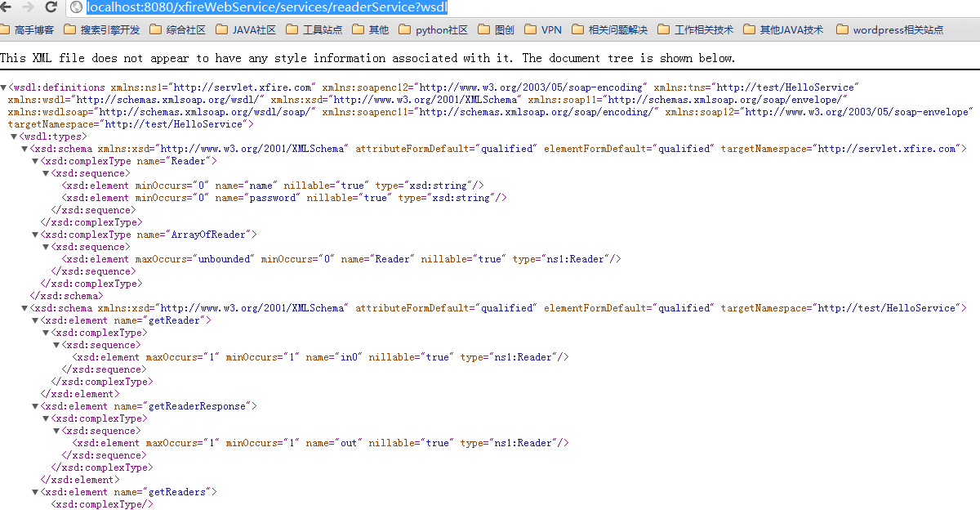The height and width of the screenshot is (510, 980).
Task: Open the 搜索引擎开发 bookmark folder
Action: pyautogui.click(x=102, y=30)
